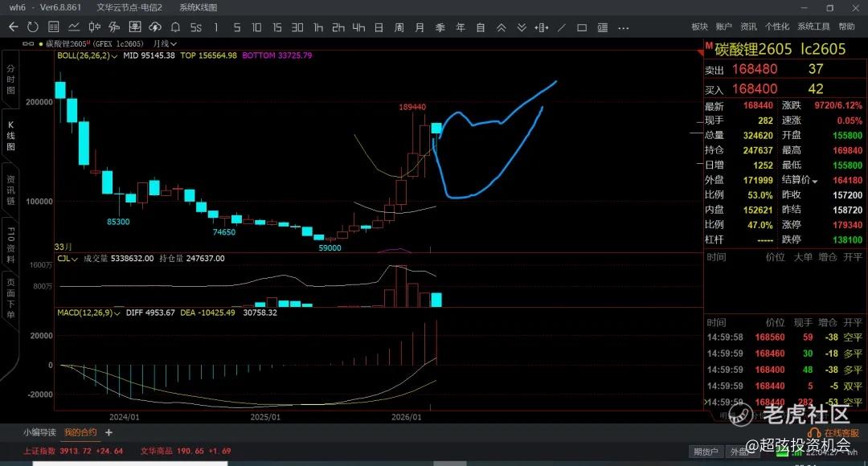The height and width of the screenshot is (466, 868).
Task: Open the cloud sync icon
Action: (155, 27)
